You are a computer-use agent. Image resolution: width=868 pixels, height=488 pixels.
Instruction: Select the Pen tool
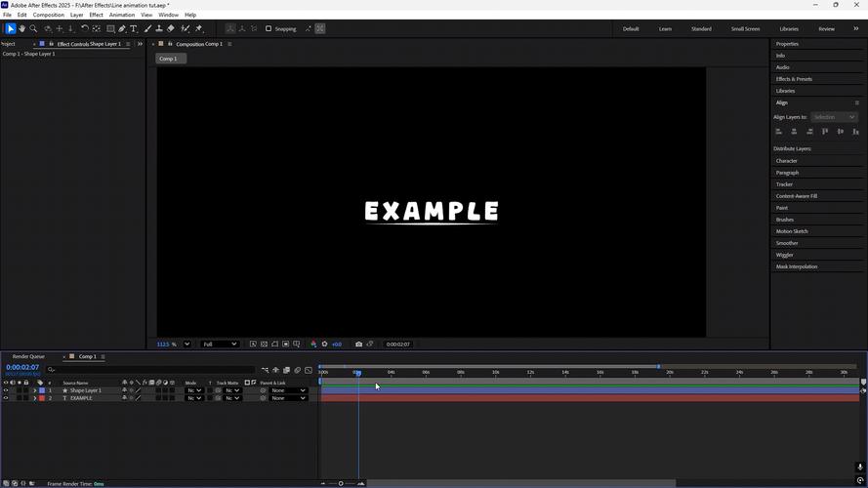tap(122, 28)
